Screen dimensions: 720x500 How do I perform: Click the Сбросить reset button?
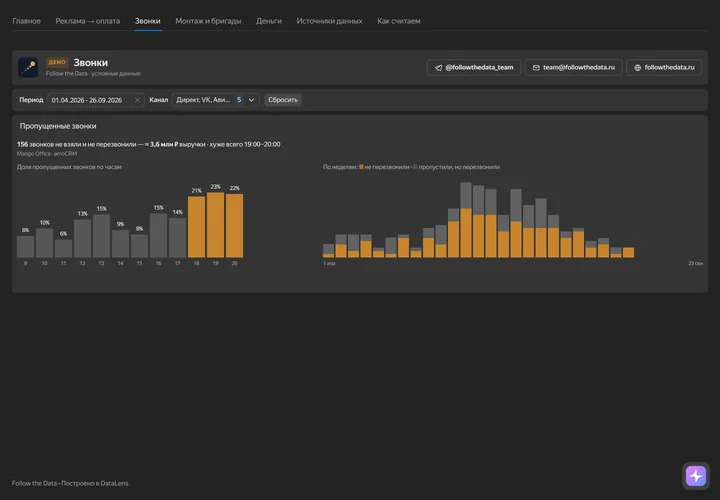[x=283, y=100]
